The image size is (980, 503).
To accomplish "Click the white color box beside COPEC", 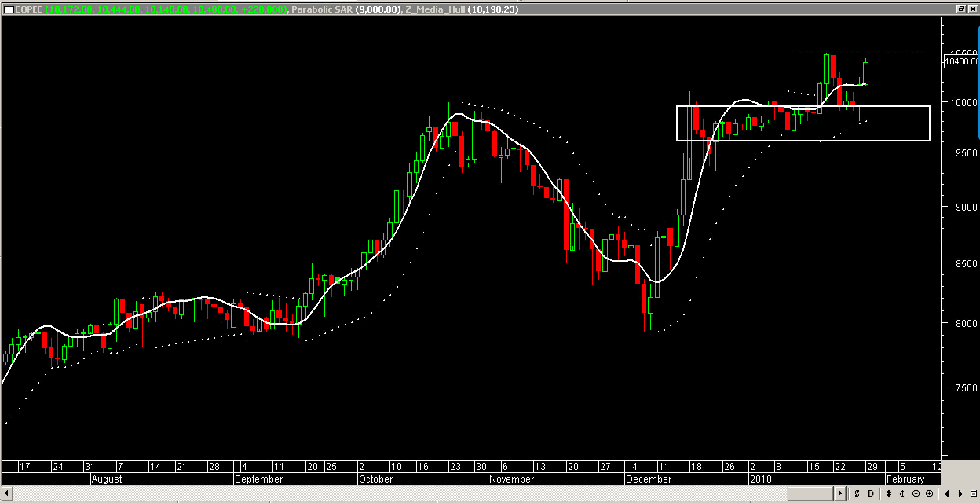I will 9,9.
